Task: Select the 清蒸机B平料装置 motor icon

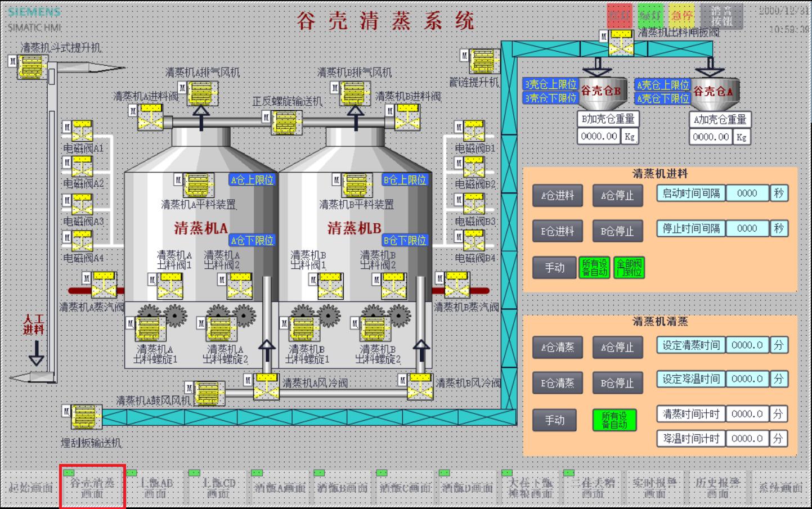Action: pos(356,186)
